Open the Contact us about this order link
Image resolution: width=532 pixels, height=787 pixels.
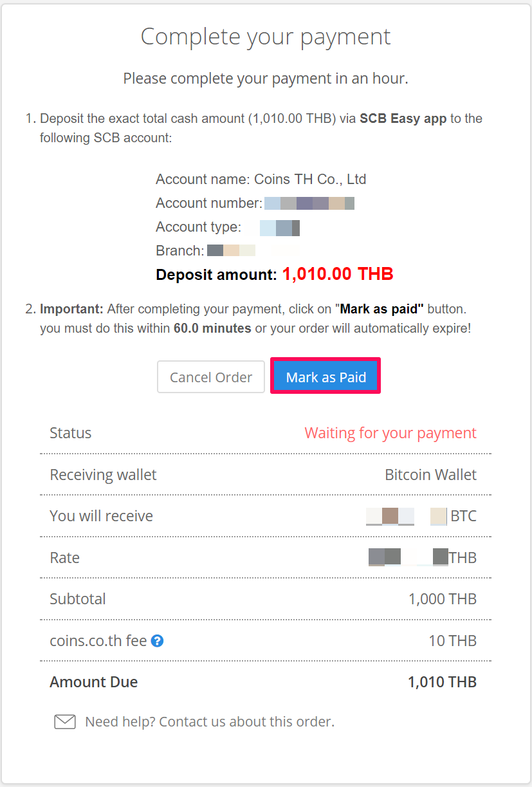246,721
